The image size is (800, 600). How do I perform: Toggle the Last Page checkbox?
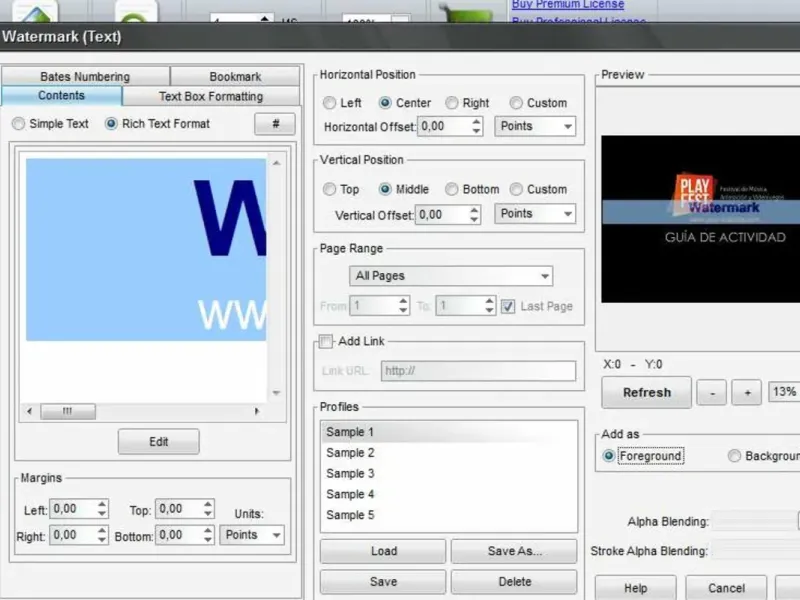pyautogui.click(x=508, y=306)
